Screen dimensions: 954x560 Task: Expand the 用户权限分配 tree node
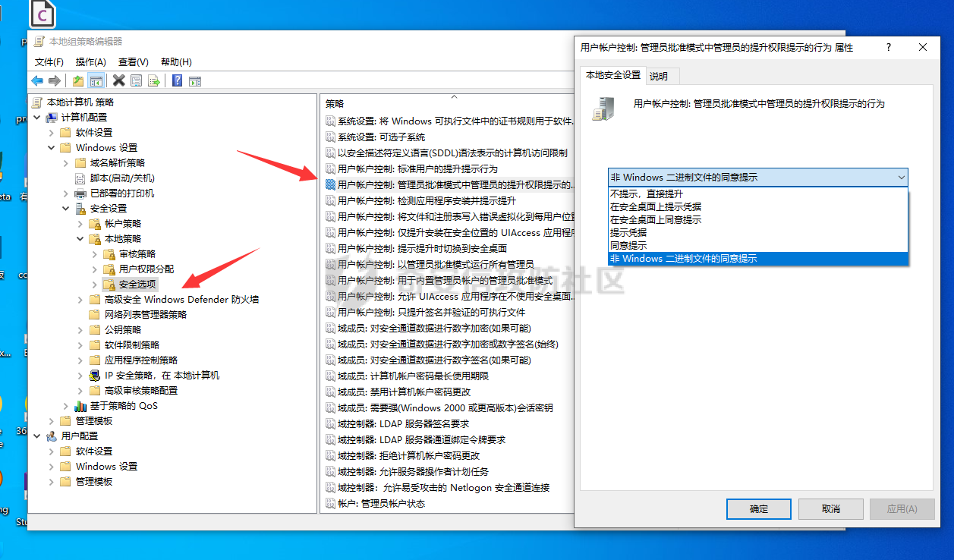95,269
